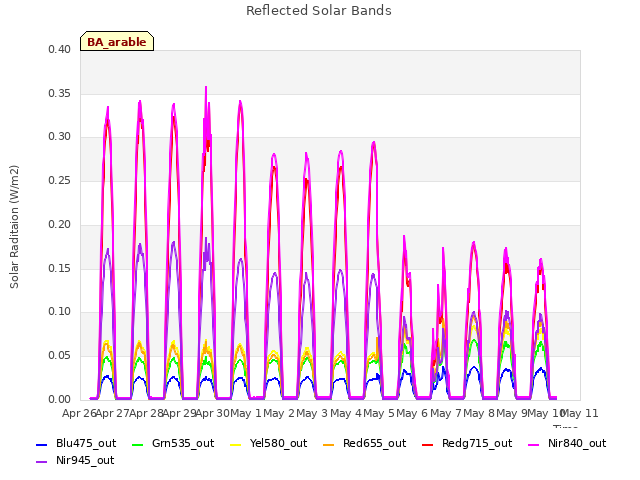Click the May 6 x-axis date label
Image resolution: width=640 pixels, height=480 pixels.
tap(413, 413)
